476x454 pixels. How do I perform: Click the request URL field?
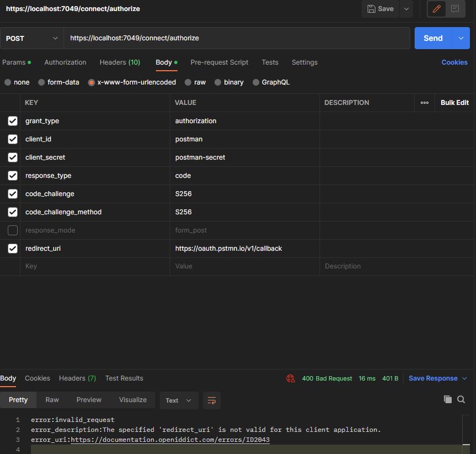tap(237, 38)
